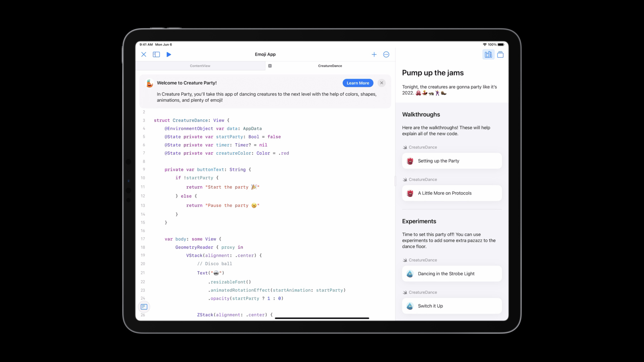Image resolution: width=644 pixels, height=362 pixels.
Task: Click the timer: Timer? declaration line
Action: [x=216, y=145]
